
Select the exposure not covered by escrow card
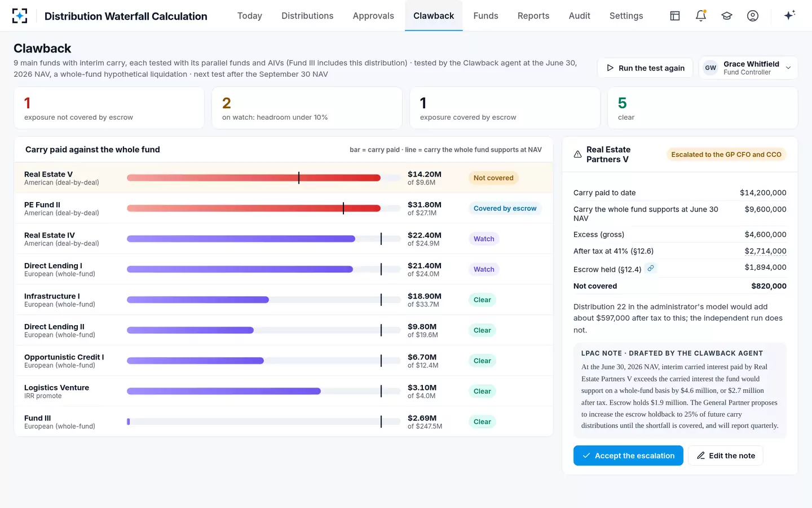[109, 108]
